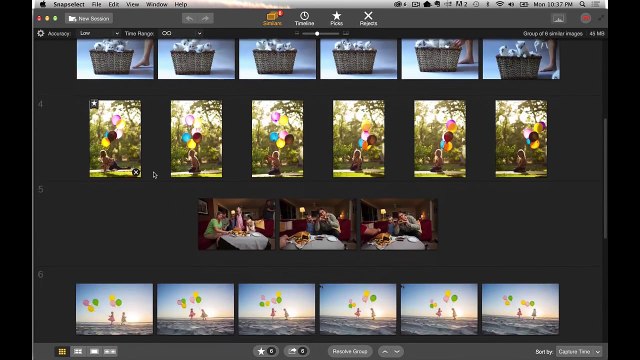Select the last beach balloon photo in group 6
The width and height of the screenshot is (640, 360).
click(520, 309)
